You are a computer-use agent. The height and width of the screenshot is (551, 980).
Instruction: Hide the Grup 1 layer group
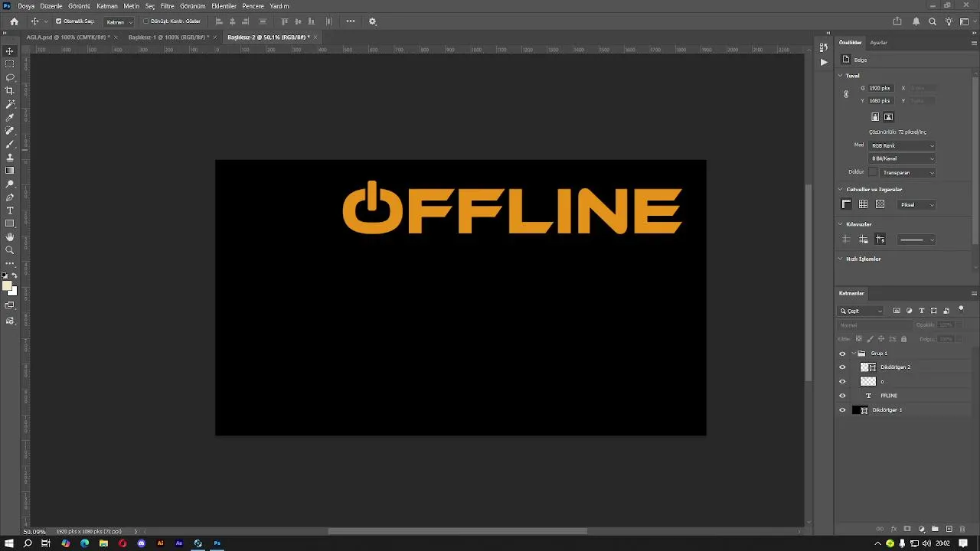pyautogui.click(x=843, y=354)
